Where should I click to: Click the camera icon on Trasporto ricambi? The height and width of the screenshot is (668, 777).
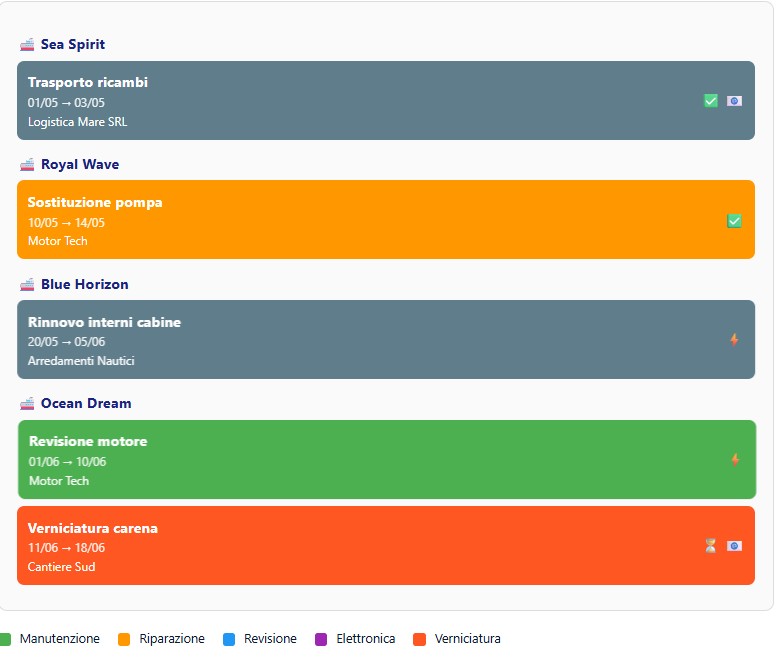pos(734,101)
